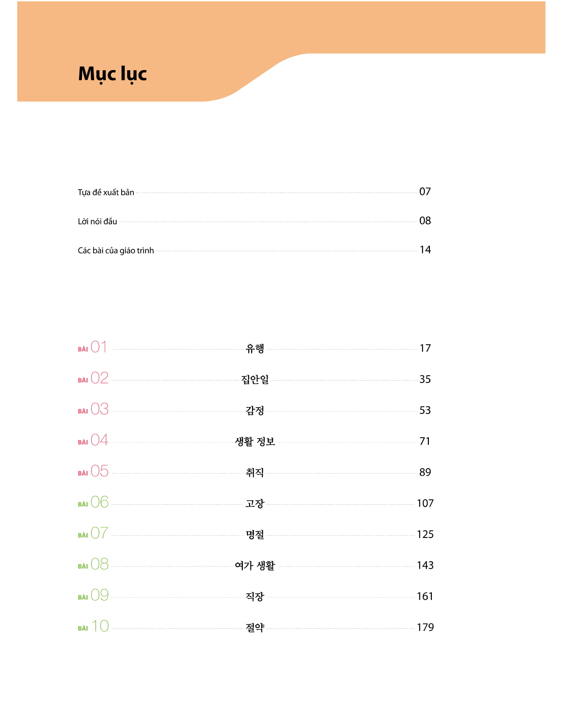
Task: Go to the "Lời nói đầu" section
Action: (x=97, y=221)
